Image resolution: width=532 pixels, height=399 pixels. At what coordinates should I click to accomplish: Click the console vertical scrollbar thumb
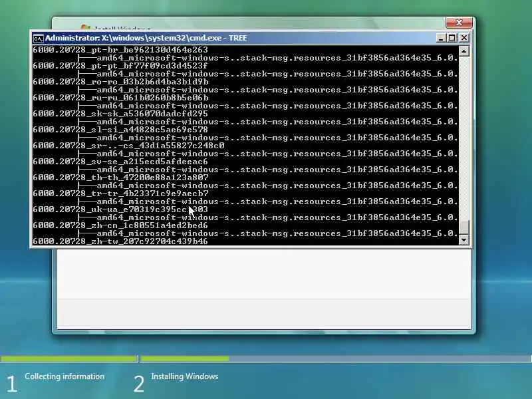(x=464, y=227)
